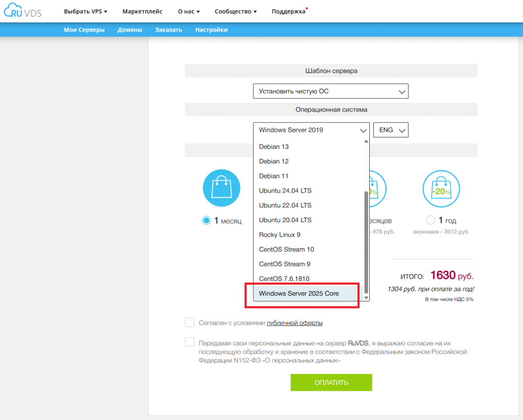Check the personal data consent checkbox
This screenshot has width=523, height=420.
tap(190, 342)
